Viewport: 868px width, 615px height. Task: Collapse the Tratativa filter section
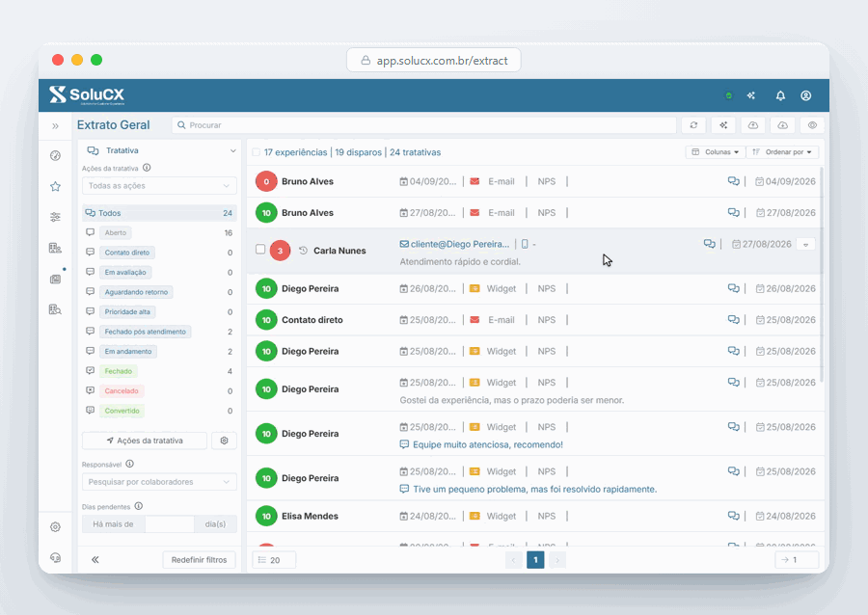(233, 150)
